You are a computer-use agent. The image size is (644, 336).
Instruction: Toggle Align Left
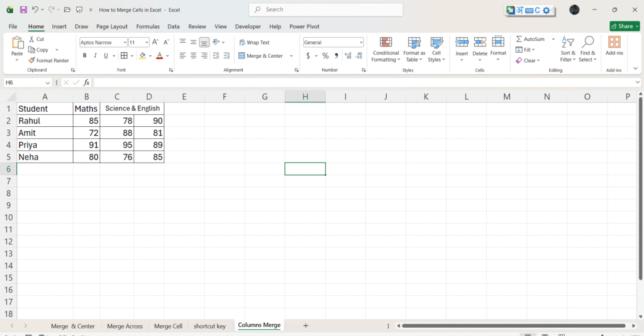pyautogui.click(x=183, y=55)
